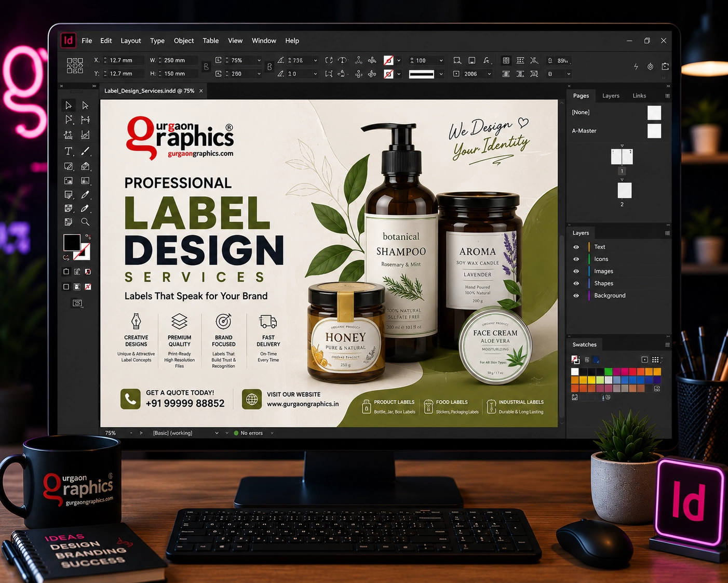Click the Pages panel menu icon
The height and width of the screenshot is (583, 728).
click(667, 96)
